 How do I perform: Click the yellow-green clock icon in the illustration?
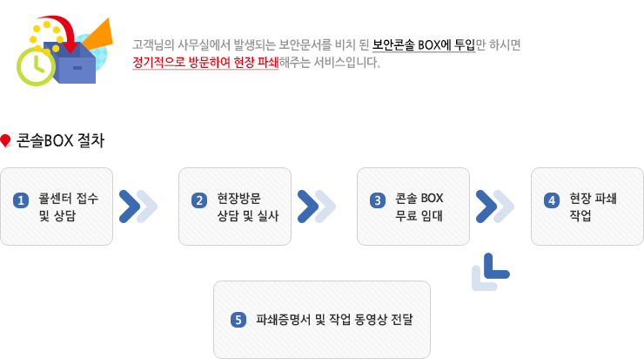point(35,65)
